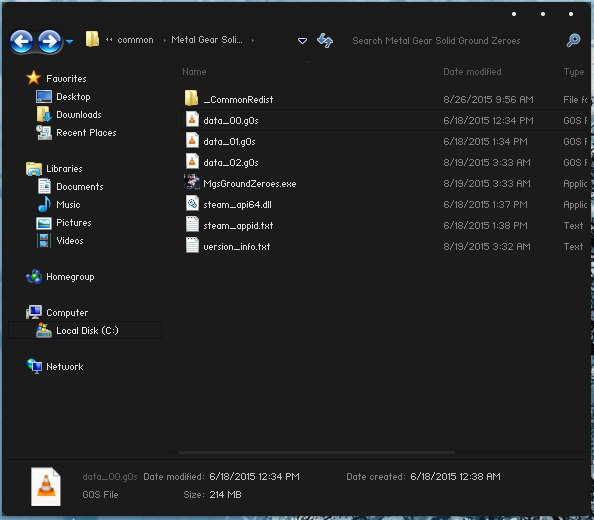594x520 pixels.
Task: Expand subfolder arrow after common breadcrumb
Action: (164, 40)
